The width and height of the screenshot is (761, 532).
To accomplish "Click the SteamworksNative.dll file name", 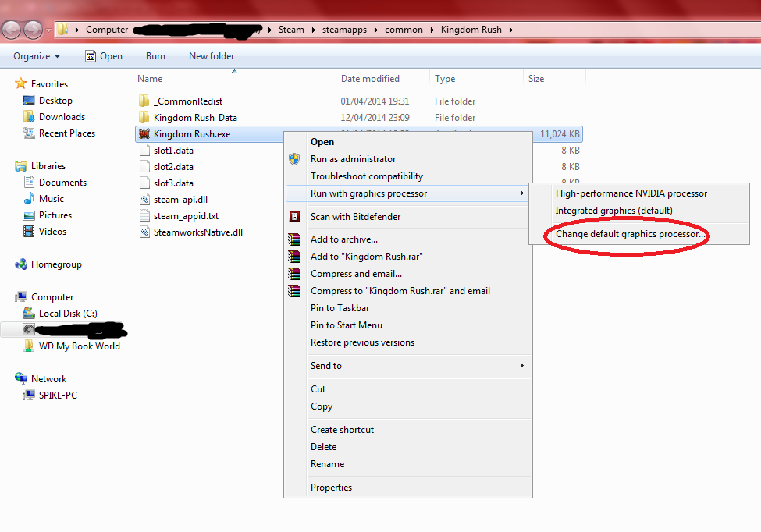I will 198,232.
